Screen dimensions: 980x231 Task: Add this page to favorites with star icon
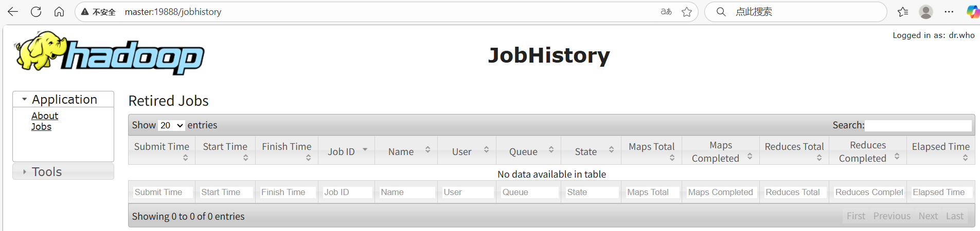[x=687, y=12]
